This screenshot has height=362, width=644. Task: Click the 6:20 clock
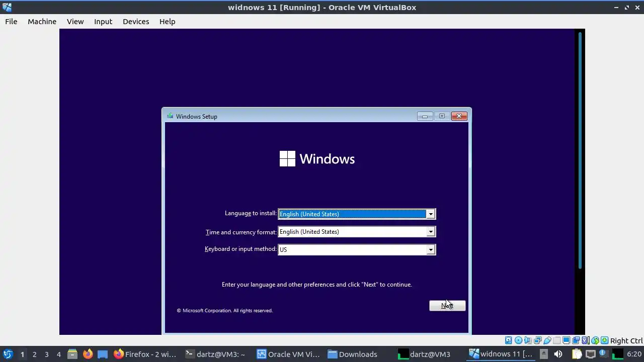634,354
